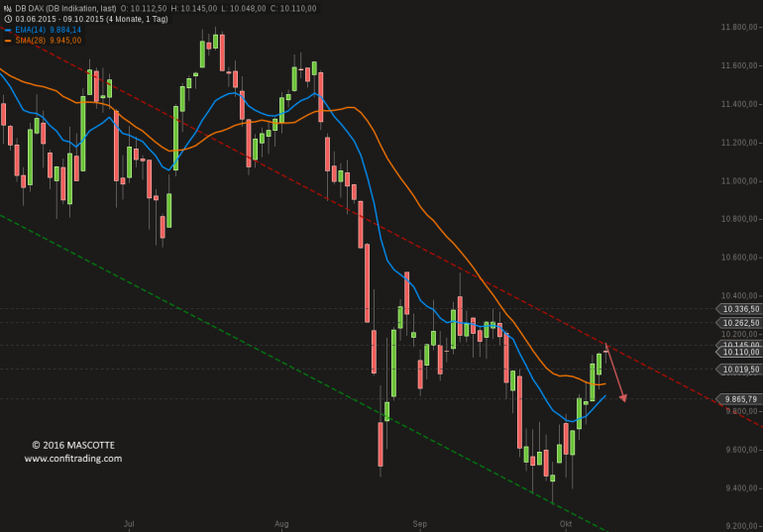This screenshot has width=763, height=532.
Task: Click the low value L: 10.048,00
Action: point(244,8)
